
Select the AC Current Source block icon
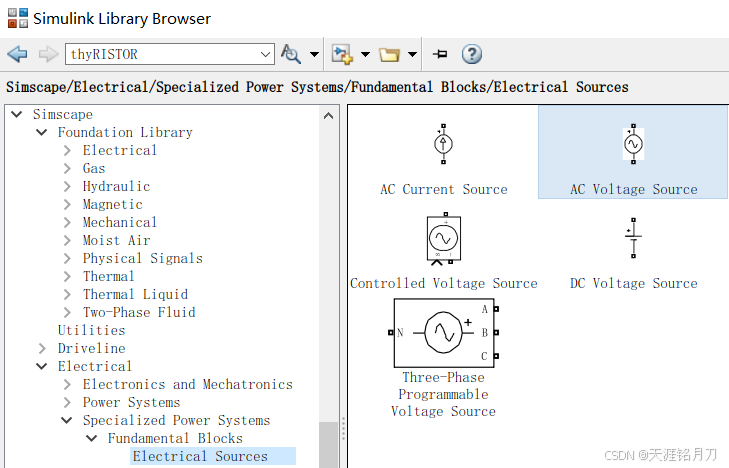point(443,144)
